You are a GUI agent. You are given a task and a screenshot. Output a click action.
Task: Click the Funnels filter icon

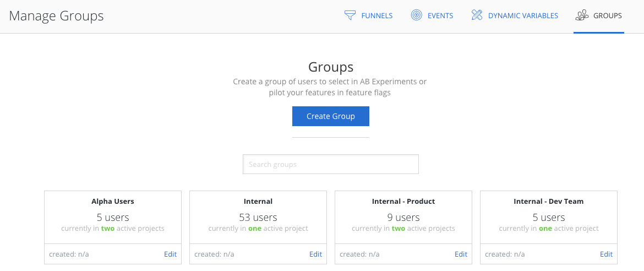(x=350, y=15)
